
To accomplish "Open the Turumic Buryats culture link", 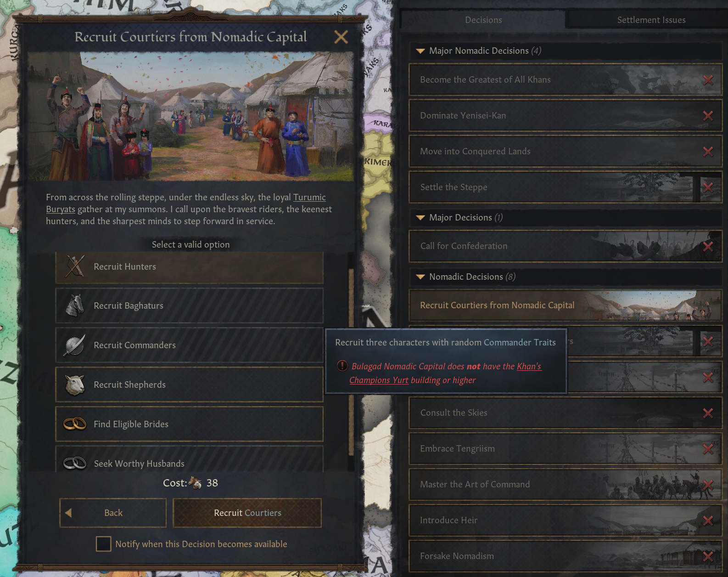I will point(309,197).
